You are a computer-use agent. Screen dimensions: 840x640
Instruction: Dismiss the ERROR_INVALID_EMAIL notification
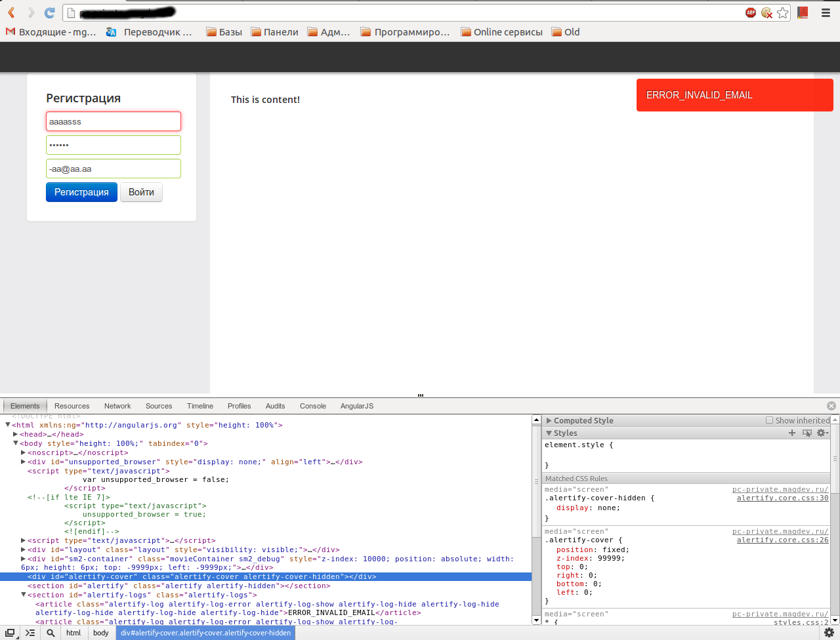pos(735,95)
